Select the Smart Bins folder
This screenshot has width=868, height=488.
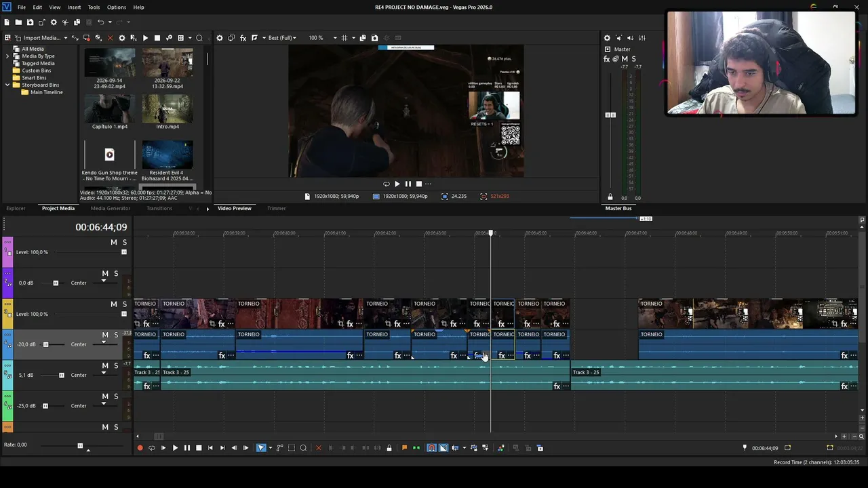click(x=34, y=78)
